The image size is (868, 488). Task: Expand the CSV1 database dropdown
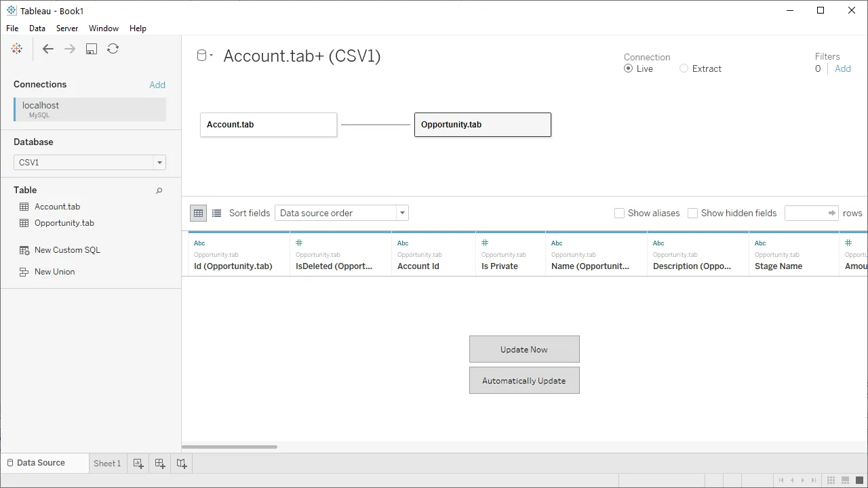(159, 162)
